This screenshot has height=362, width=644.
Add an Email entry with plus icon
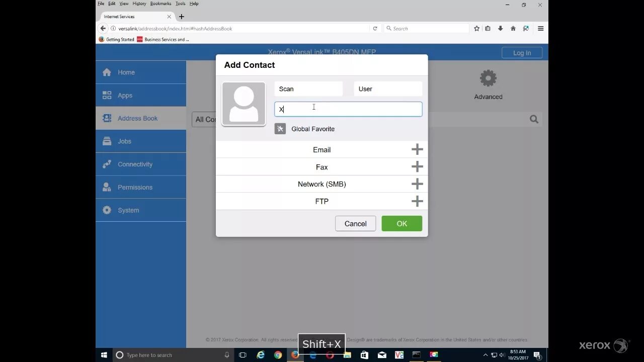click(417, 149)
